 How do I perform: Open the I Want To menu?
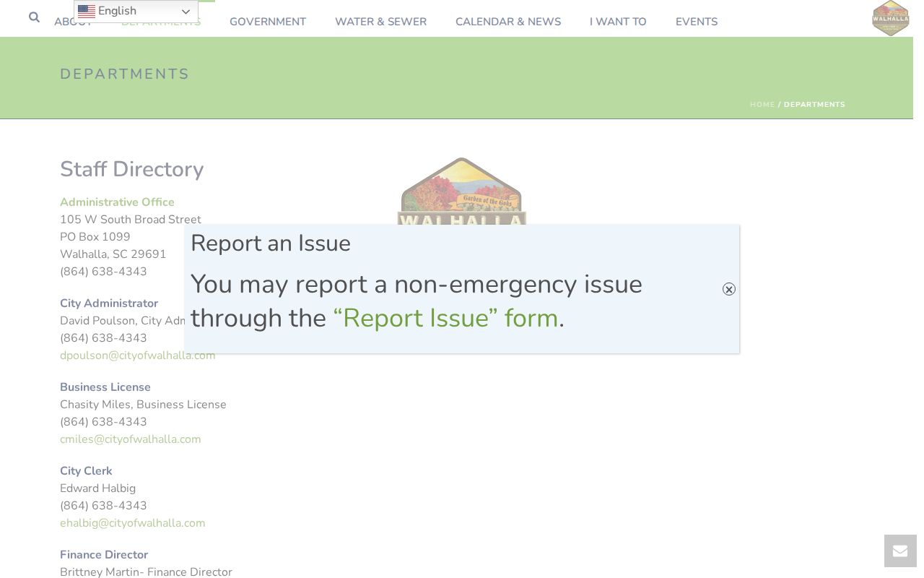618,22
